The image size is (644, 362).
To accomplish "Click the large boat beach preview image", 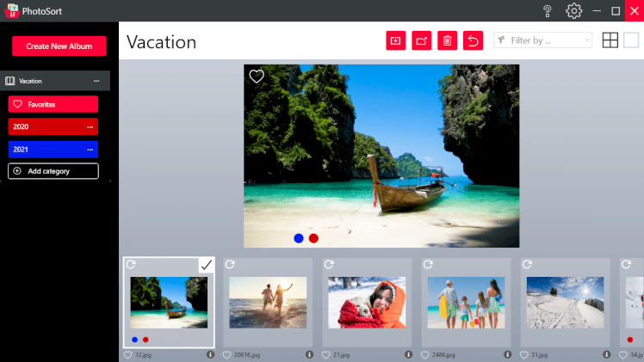I will (381, 156).
